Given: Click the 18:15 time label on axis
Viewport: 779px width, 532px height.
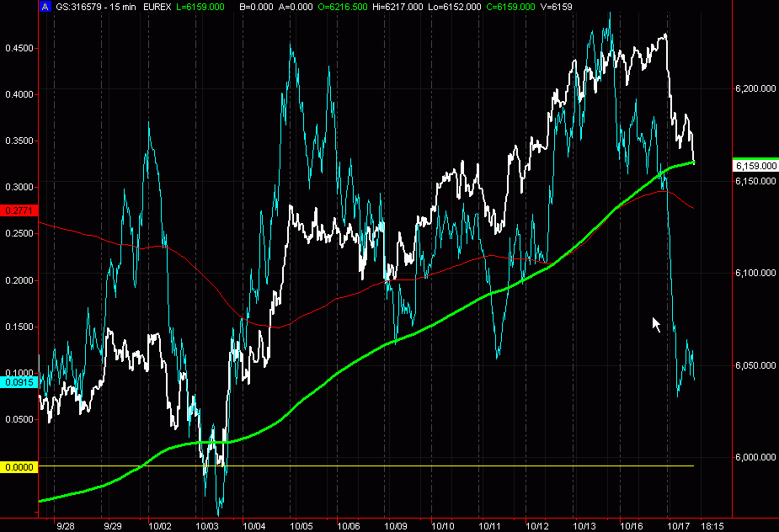Looking at the screenshot, I should pyautogui.click(x=713, y=526).
